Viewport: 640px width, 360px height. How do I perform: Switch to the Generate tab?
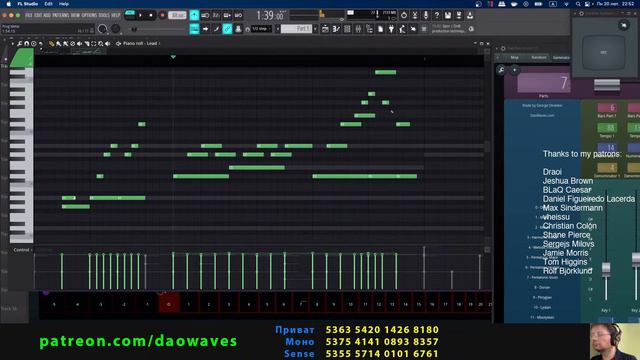(562, 58)
